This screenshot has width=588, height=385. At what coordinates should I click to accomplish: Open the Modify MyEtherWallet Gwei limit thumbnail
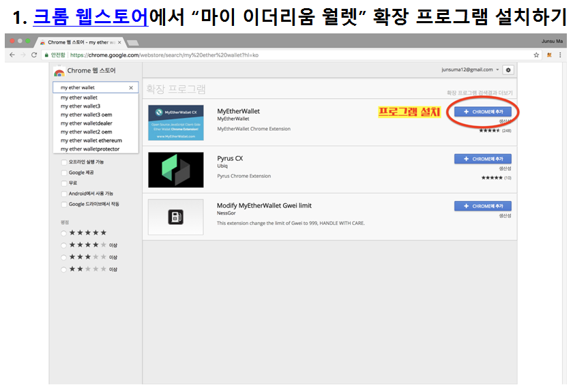[176, 217]
